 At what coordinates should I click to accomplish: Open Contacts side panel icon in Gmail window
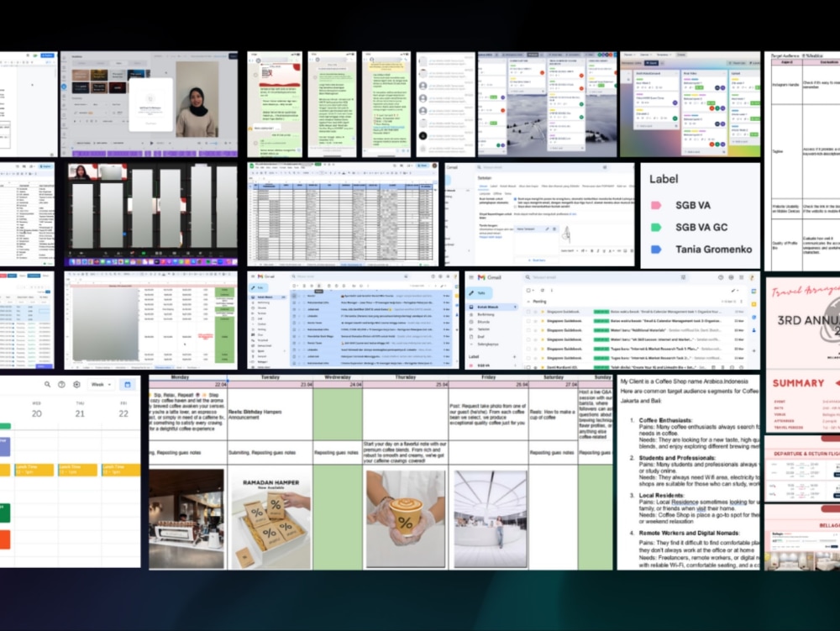tap(753, 330)
